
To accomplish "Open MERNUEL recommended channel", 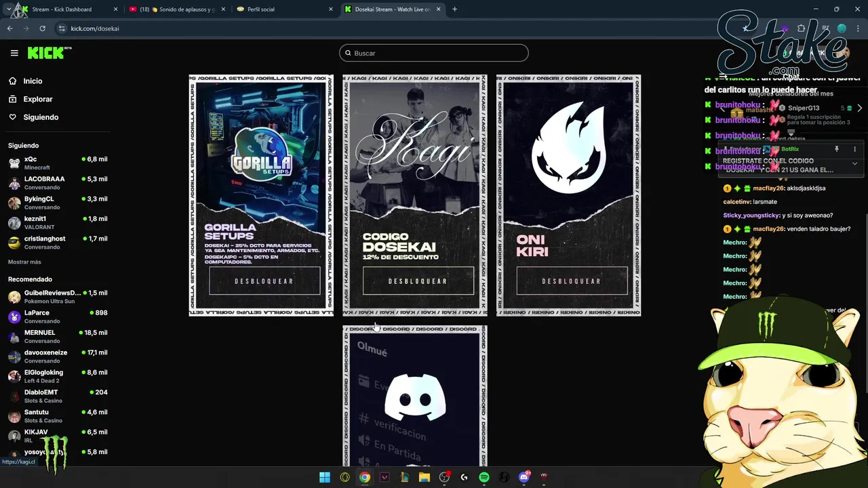I will 58,336.
